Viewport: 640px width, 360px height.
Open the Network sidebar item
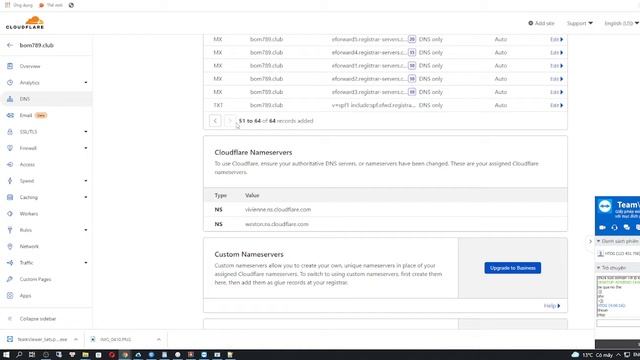29,247
